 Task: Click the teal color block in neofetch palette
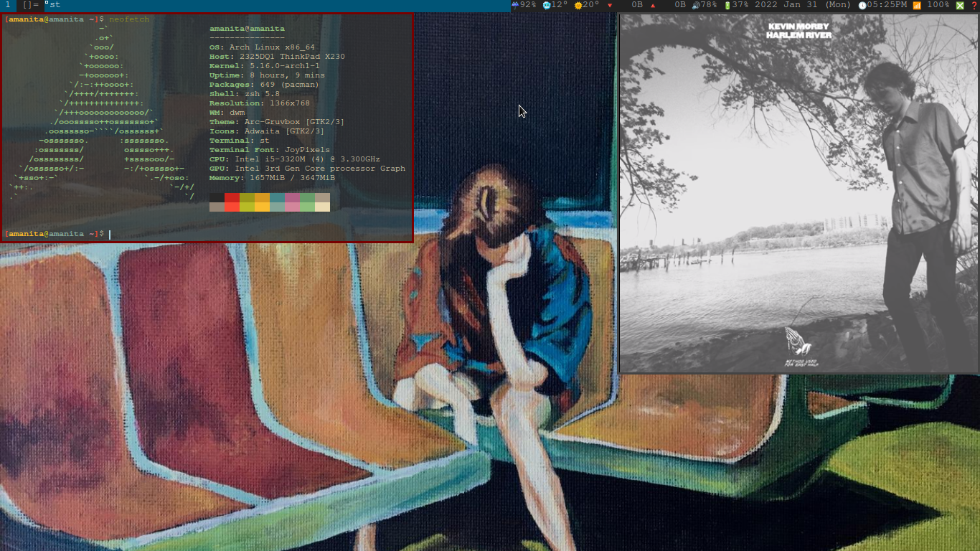[x=277, y=197]
